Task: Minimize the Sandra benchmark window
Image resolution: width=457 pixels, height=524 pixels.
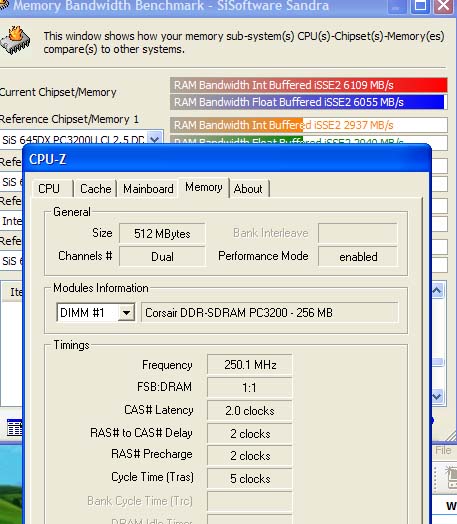Action: tap(397, 6)
